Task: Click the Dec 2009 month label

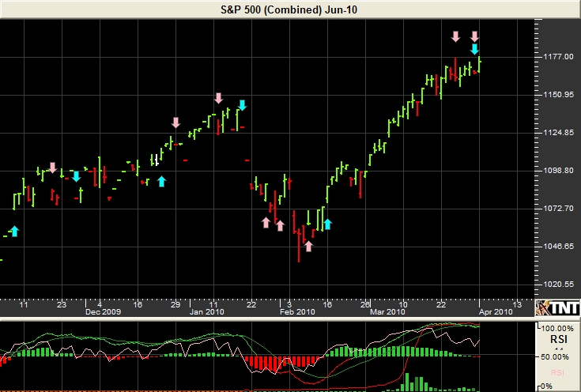Action: (x=103, y=311)
